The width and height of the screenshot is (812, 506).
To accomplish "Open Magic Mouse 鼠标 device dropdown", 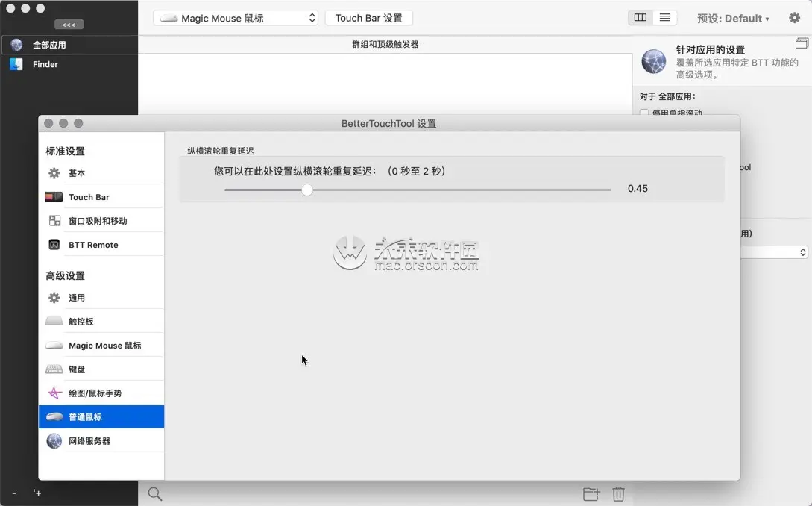I will tap(236, 18).
